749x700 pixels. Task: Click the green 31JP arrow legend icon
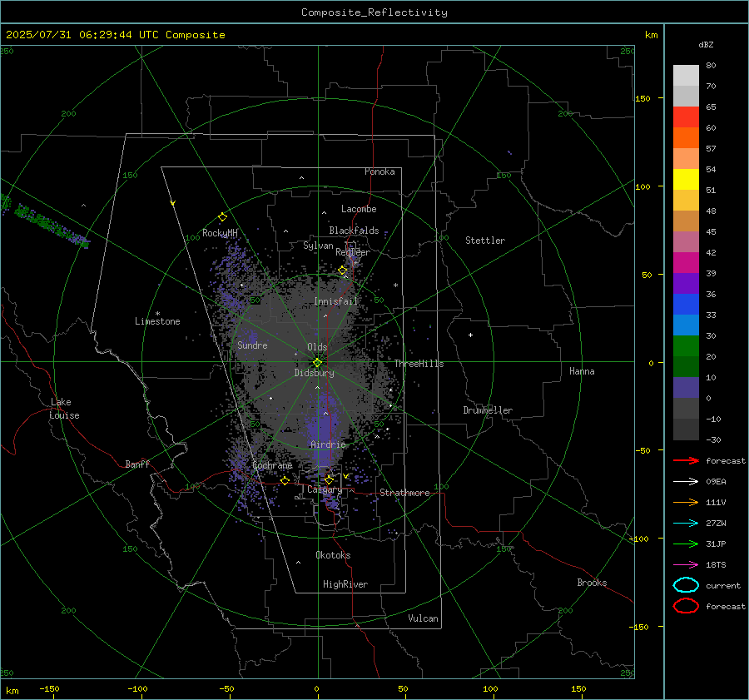686,544
